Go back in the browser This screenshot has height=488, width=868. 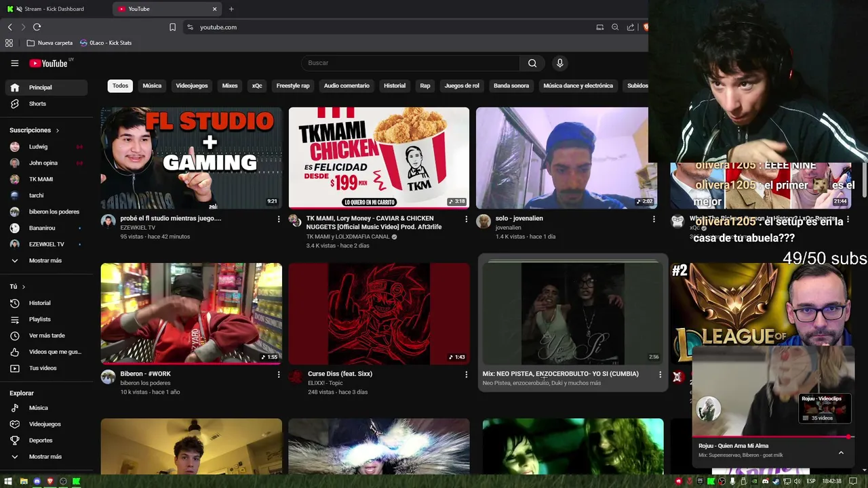click(x=9, y=27)
